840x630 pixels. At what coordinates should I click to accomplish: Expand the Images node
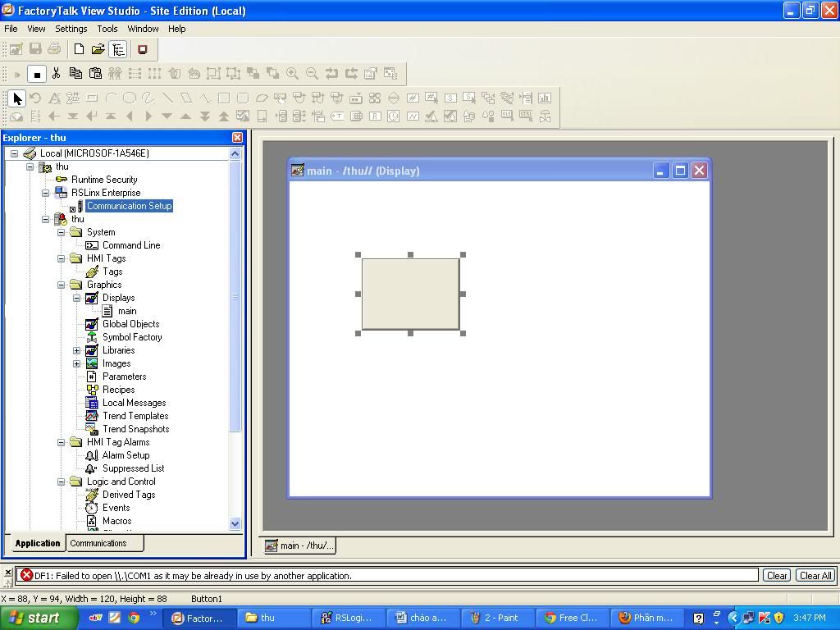pyautogui.click(x=76, y=363)
